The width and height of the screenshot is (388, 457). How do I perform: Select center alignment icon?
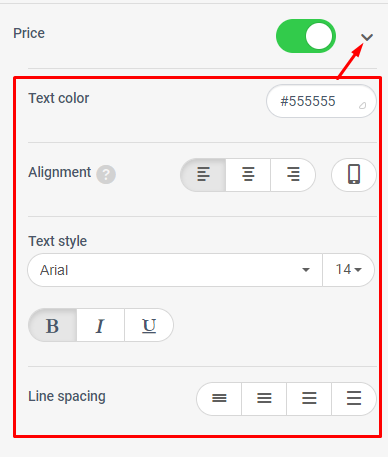[248, 175]
